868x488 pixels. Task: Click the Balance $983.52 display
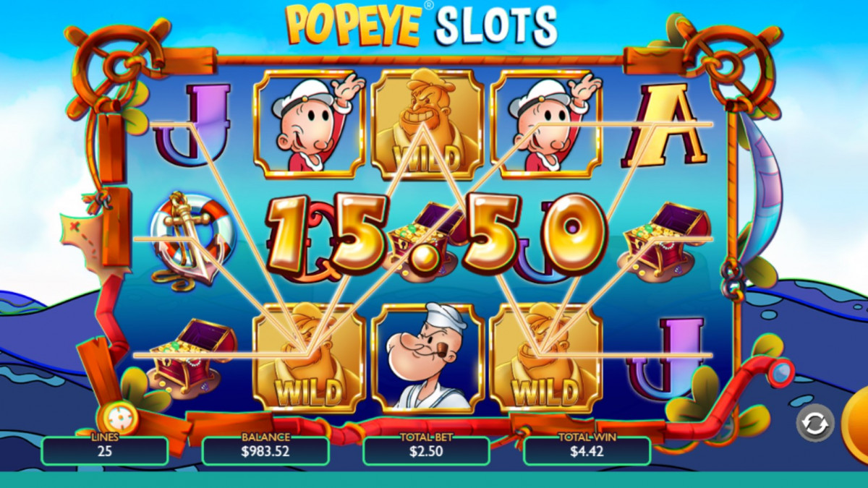point(265,450)
